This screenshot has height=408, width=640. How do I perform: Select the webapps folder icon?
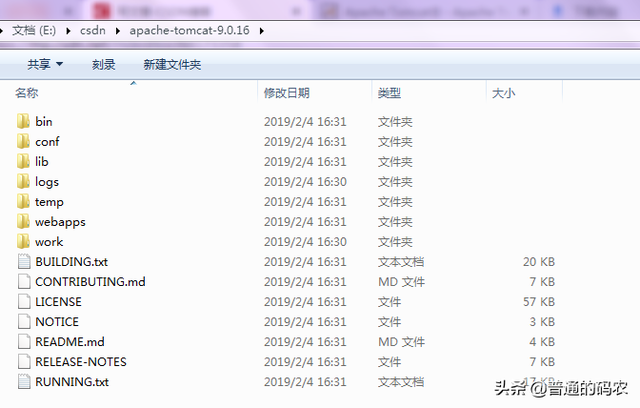[23, 221]
